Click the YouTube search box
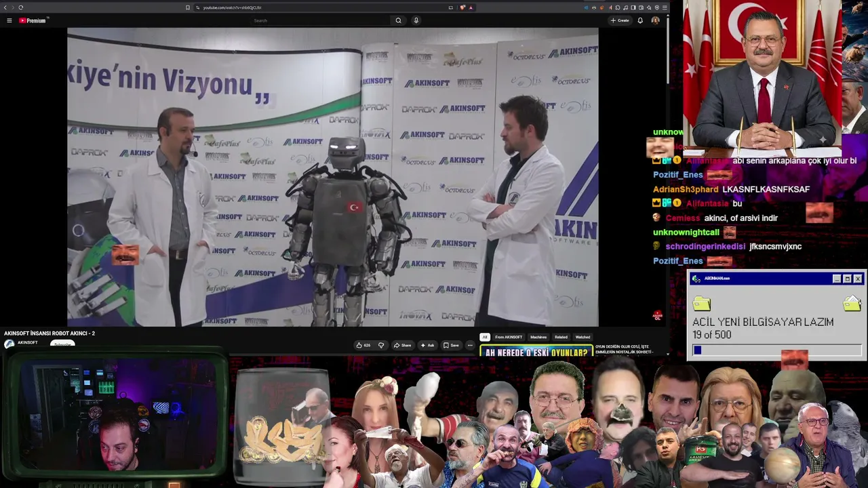 pyautogui.click(x=321, y=20)
